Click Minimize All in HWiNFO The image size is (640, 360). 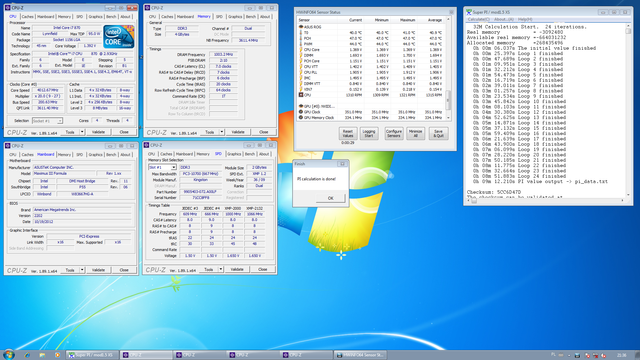coord(415,133)
